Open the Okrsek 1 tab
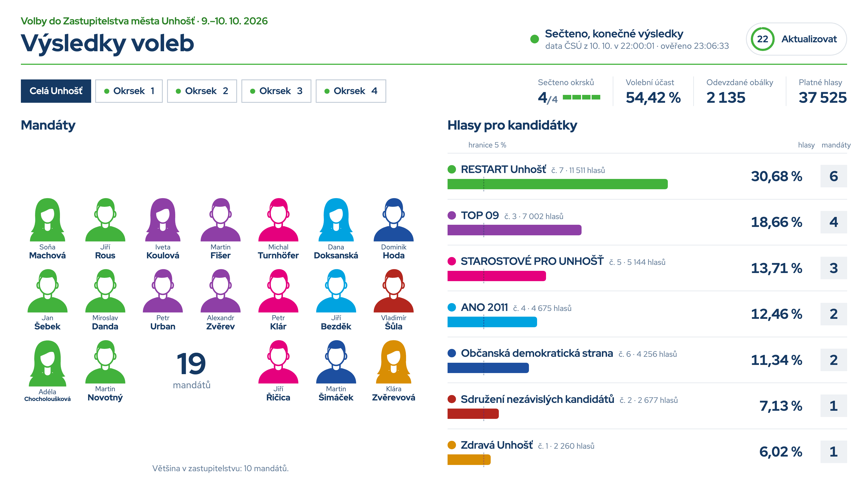This screenshot has width=868, height=488. coord(129,91)
